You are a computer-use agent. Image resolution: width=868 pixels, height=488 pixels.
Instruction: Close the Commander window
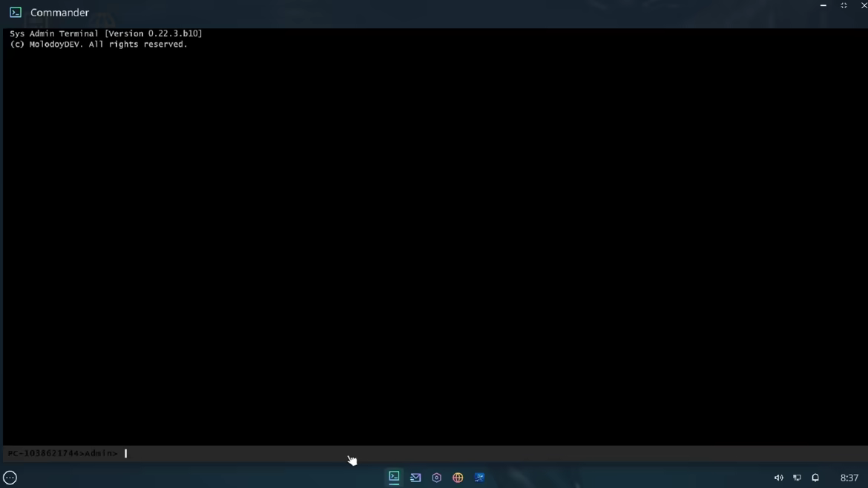[x=864, y=5]
